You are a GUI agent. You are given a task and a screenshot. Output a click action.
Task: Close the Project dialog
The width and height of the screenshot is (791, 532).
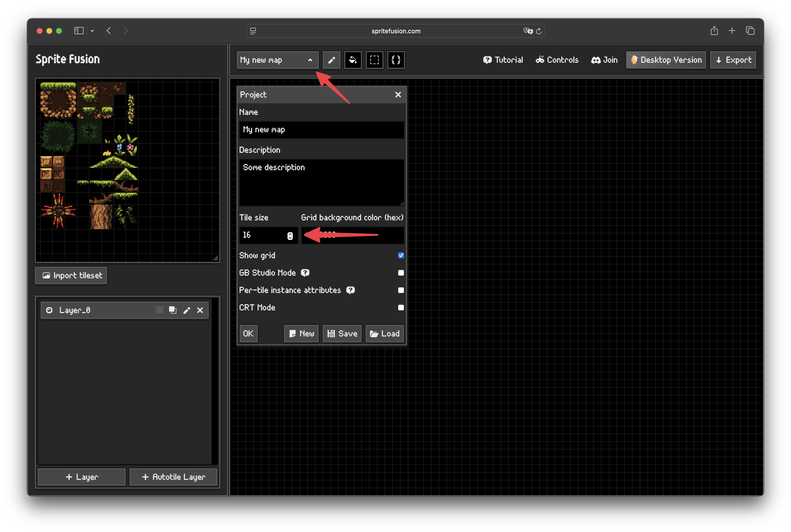[x=398, y=95]
